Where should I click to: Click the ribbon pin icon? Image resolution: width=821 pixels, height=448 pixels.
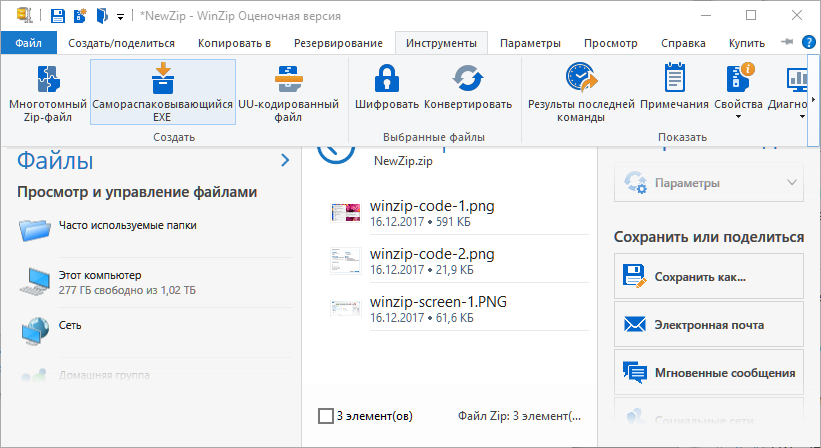coord(787,42)
